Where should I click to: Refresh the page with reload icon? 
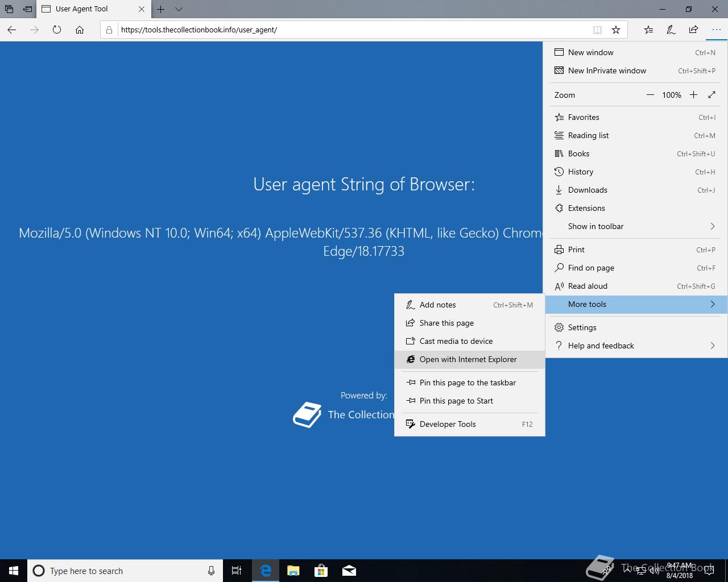57,30
